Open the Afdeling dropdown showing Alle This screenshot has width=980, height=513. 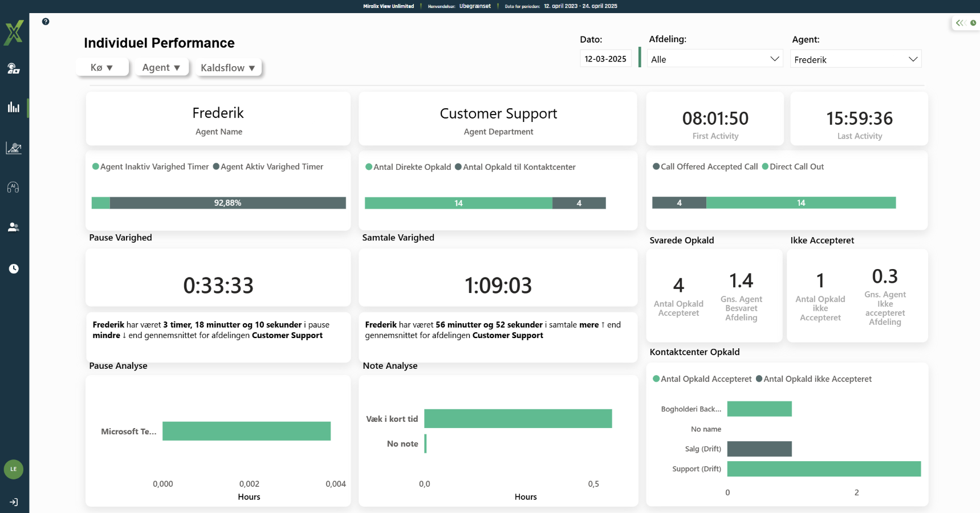(x=714, y=59)
